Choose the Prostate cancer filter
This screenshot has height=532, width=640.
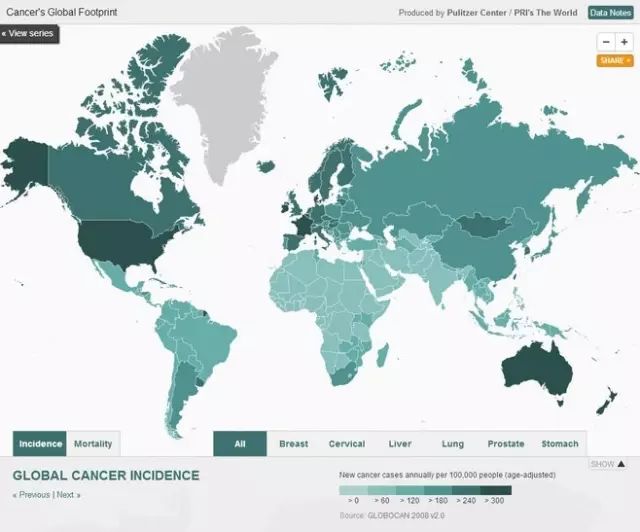click(x=505, y=444)
